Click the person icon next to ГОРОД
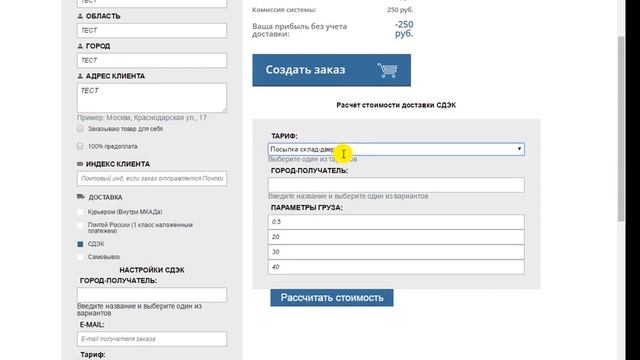Viewport: 640px width, 360px height. pyautogui.click(x=80, y=46)
